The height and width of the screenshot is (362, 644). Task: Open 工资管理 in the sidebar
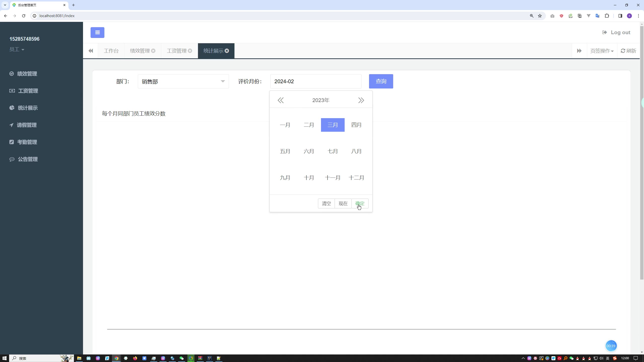point(24,91)
